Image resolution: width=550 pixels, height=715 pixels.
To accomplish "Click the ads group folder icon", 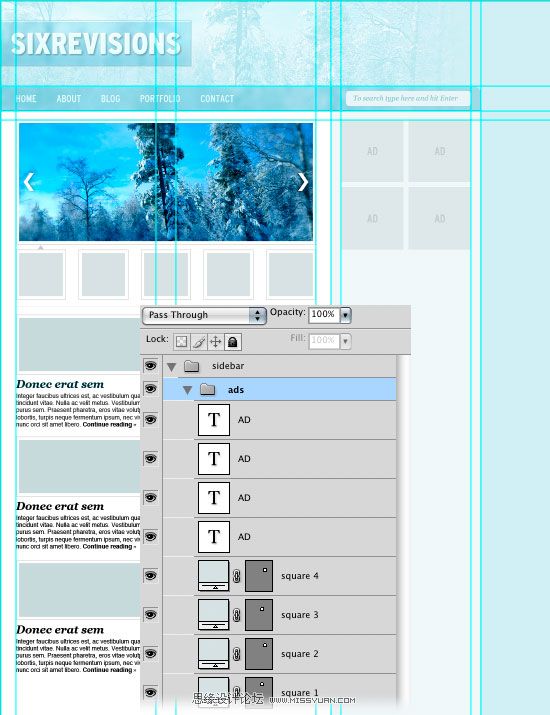I will point(208,389).
